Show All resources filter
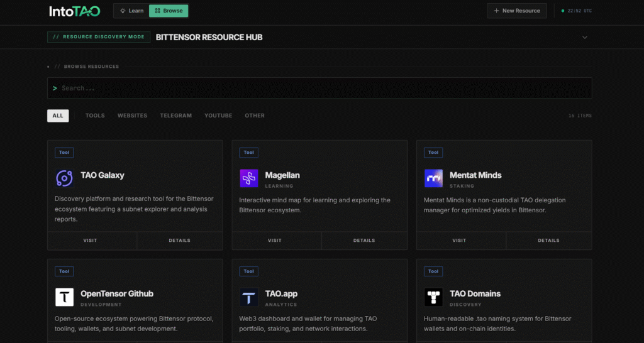 58,116
